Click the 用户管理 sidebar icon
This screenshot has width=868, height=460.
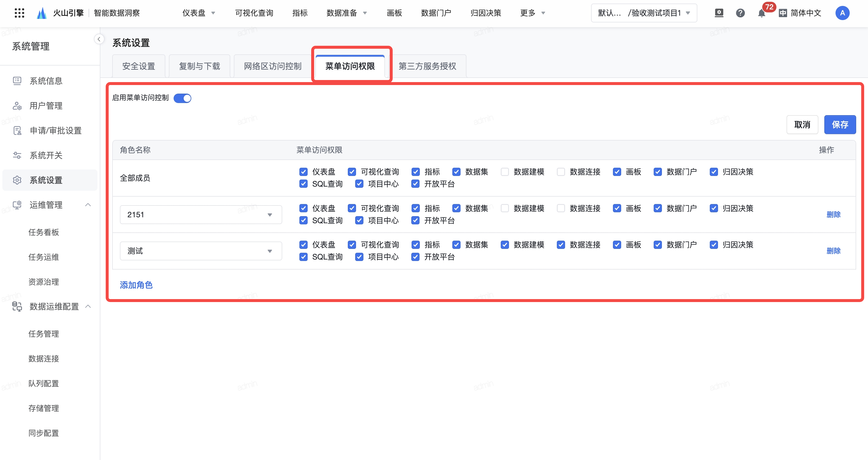coord(17,106)
